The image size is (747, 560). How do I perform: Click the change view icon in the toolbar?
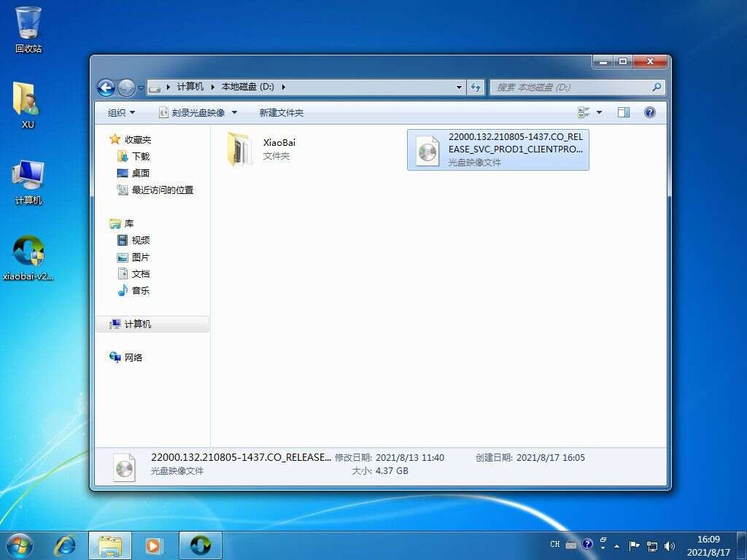coord(584,112)
